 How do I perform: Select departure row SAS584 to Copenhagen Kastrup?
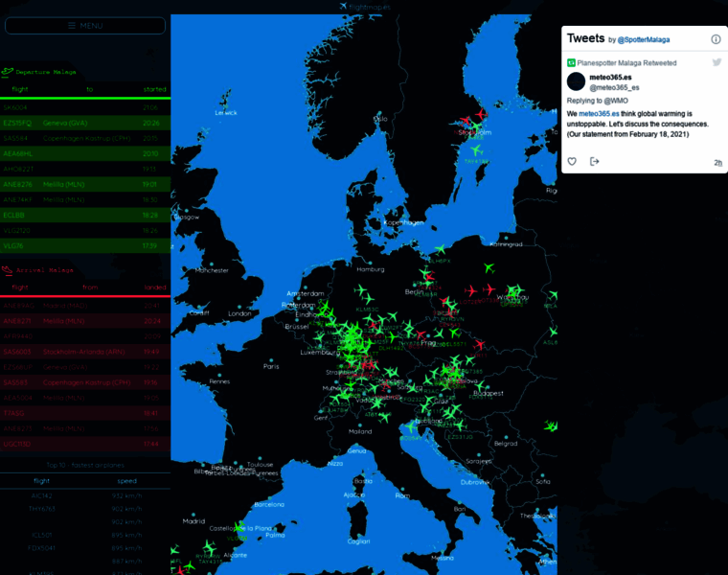(x=85, y=138)
